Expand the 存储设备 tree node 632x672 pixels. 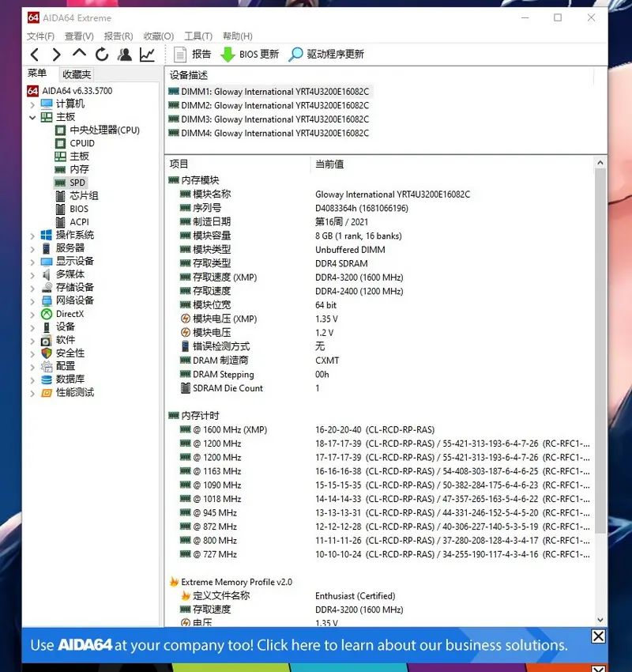pos(32,288)
